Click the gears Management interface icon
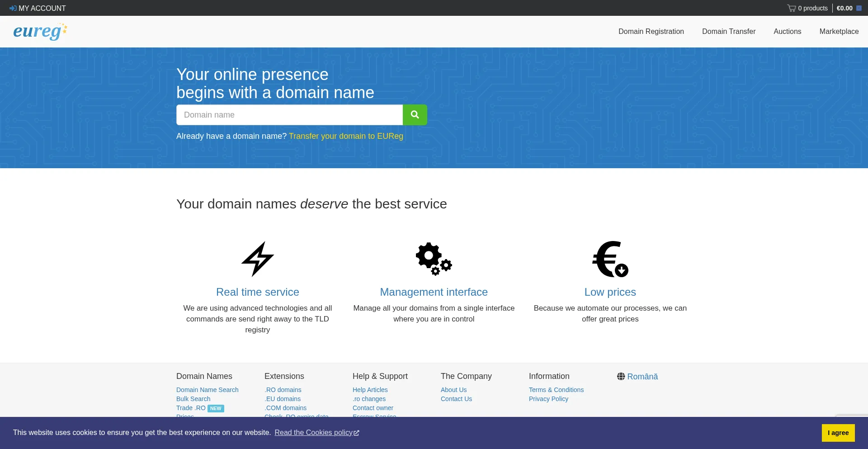 [434, 259]
